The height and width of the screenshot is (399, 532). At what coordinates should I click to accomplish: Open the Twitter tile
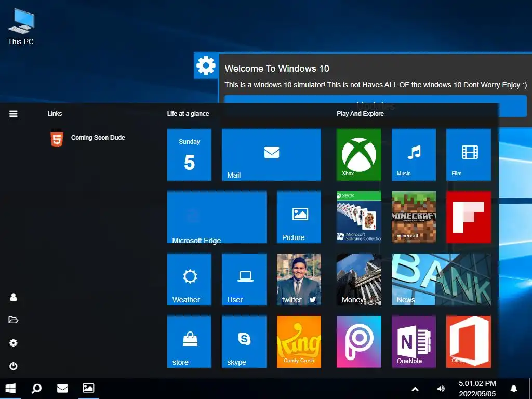coord(299,280)
